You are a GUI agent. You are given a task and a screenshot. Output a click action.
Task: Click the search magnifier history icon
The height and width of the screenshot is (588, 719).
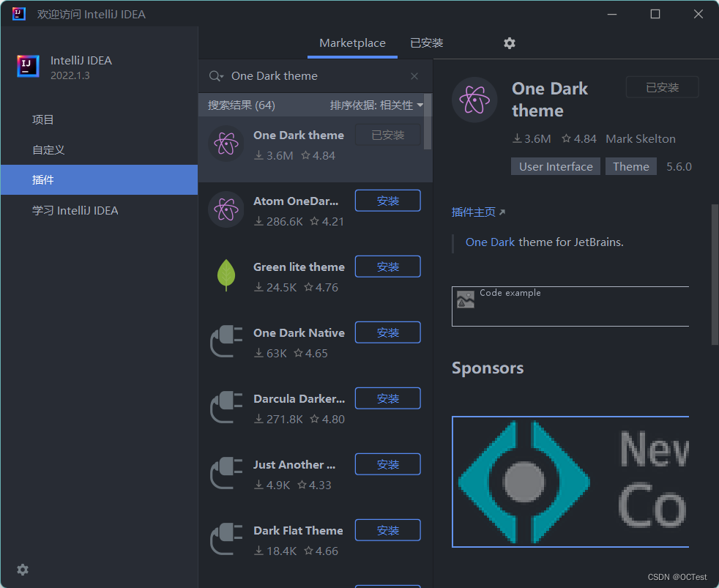click(216, 76)
